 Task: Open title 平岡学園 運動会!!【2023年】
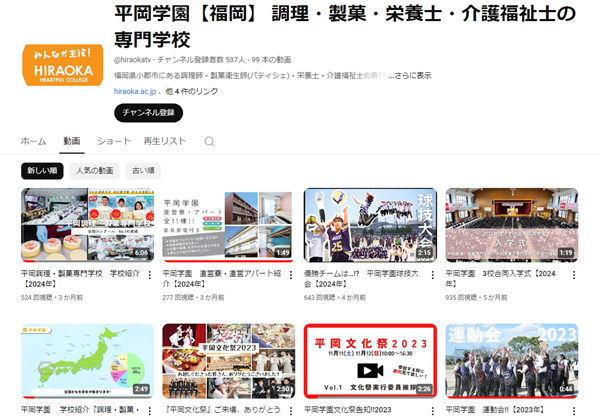[x=494, y=409]
